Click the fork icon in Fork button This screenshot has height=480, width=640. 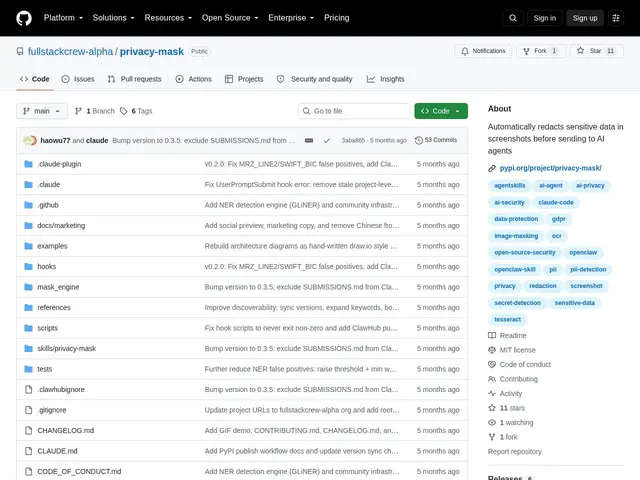[x=526, y=51]
